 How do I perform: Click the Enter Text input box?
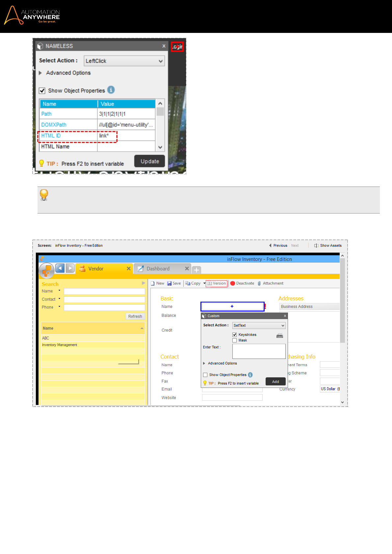pos(259,351)
